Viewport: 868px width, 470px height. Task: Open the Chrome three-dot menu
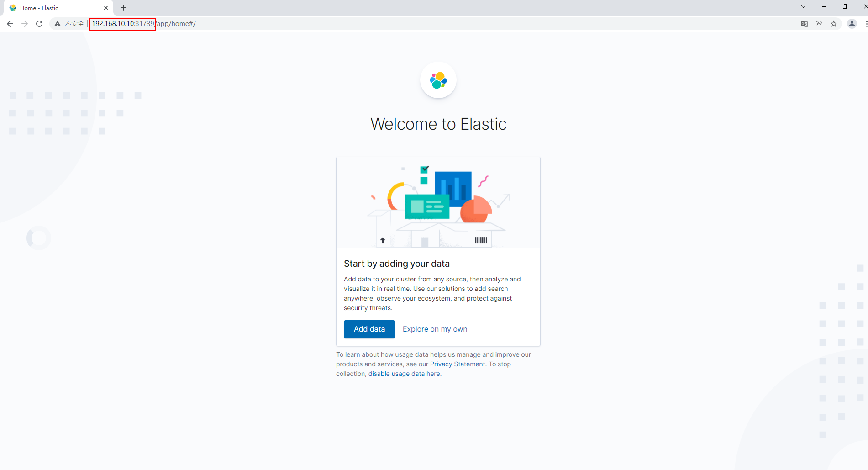tap(866, 24)
